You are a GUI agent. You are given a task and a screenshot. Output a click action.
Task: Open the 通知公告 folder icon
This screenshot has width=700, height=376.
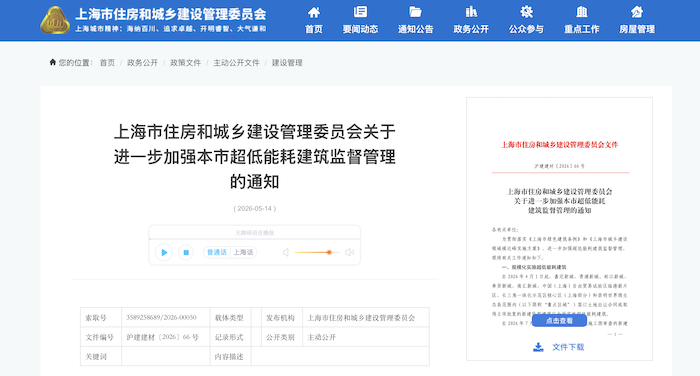(x=416, y=12)
